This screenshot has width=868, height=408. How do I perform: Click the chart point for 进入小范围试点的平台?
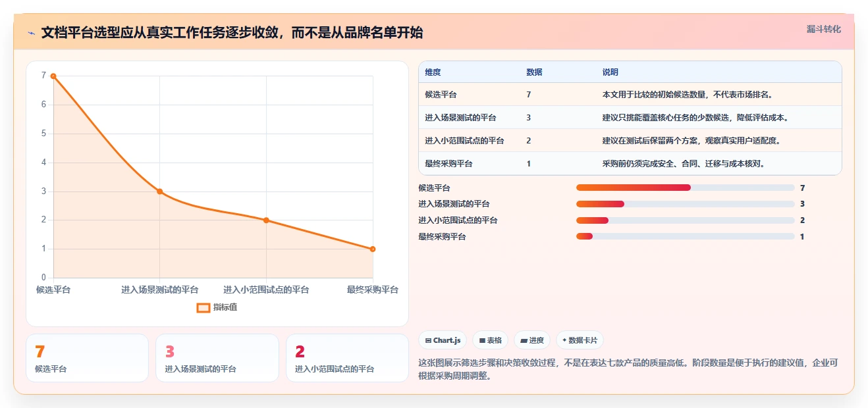[x=266, y=220]
